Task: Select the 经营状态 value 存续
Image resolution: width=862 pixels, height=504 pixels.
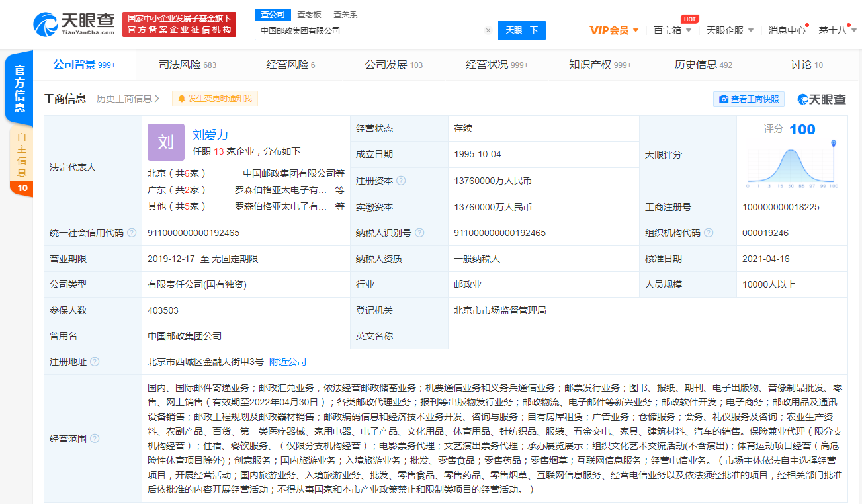Action: point(463,128)
